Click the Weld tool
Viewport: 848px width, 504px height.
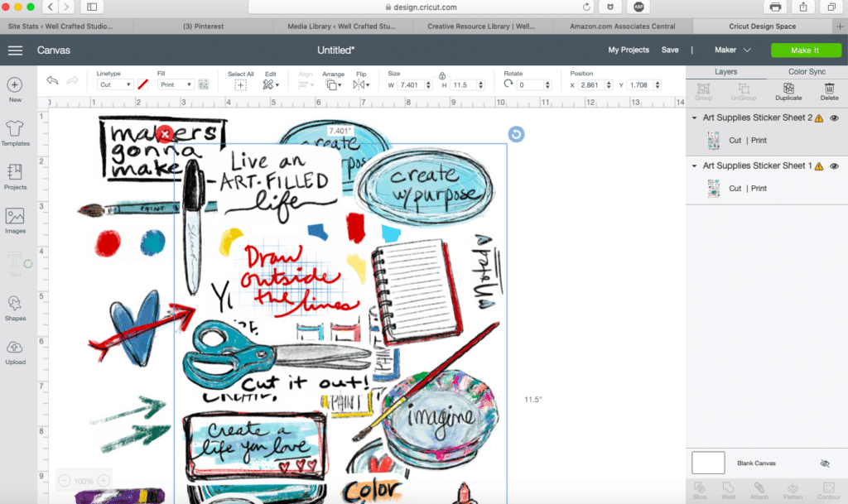point(728,491)
